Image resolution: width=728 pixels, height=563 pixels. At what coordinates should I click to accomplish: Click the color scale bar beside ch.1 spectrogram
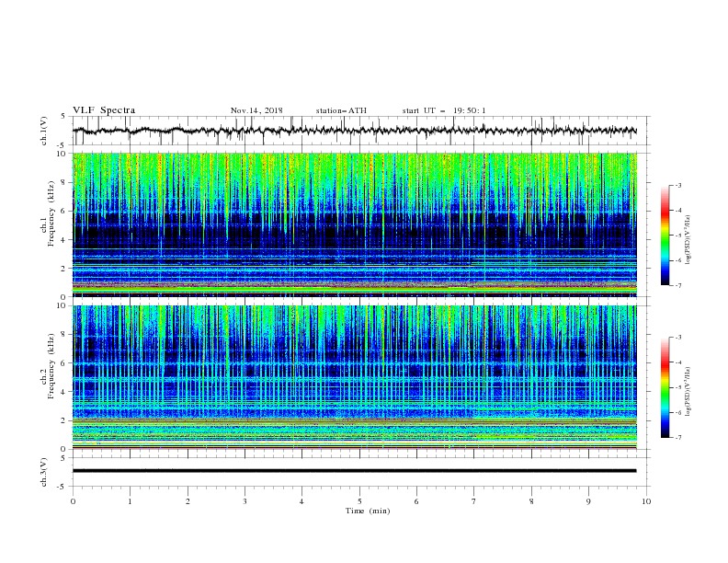click(665, 236)
